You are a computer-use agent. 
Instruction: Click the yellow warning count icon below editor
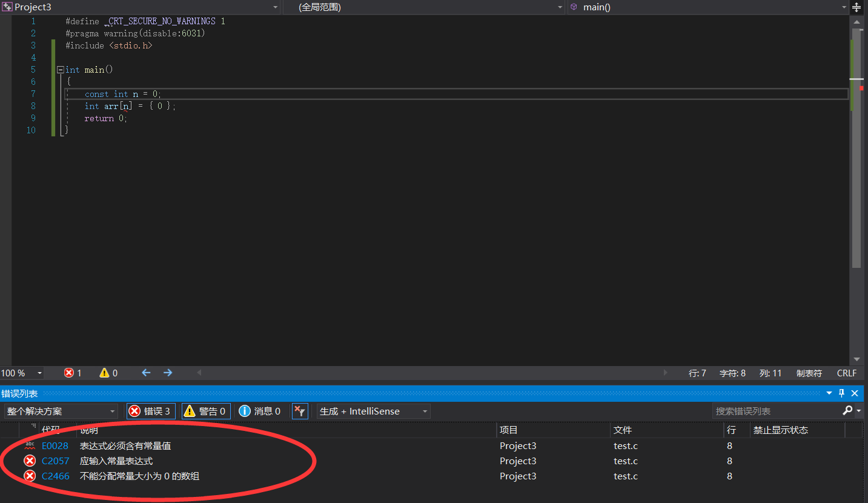pos(105,373)
